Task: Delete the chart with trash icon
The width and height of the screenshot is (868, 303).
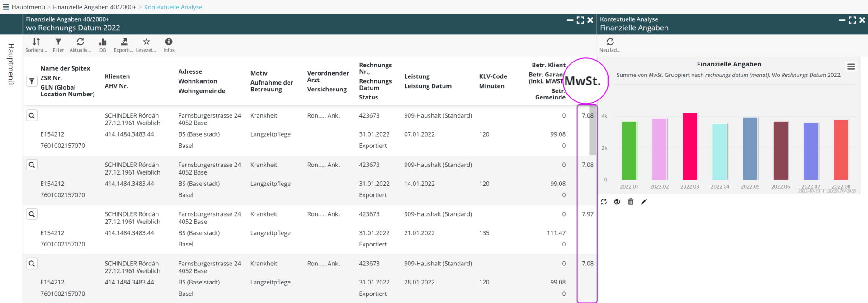Action: [631, 202]
